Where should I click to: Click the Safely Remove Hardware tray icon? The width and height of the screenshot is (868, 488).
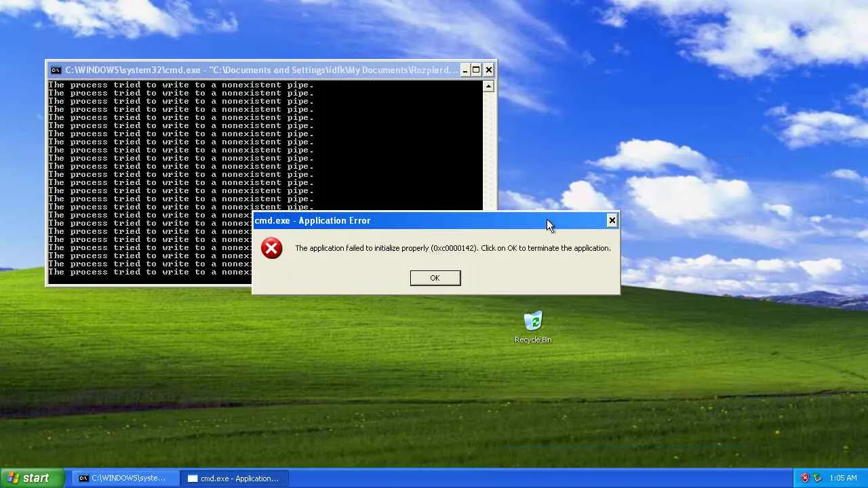817,478
